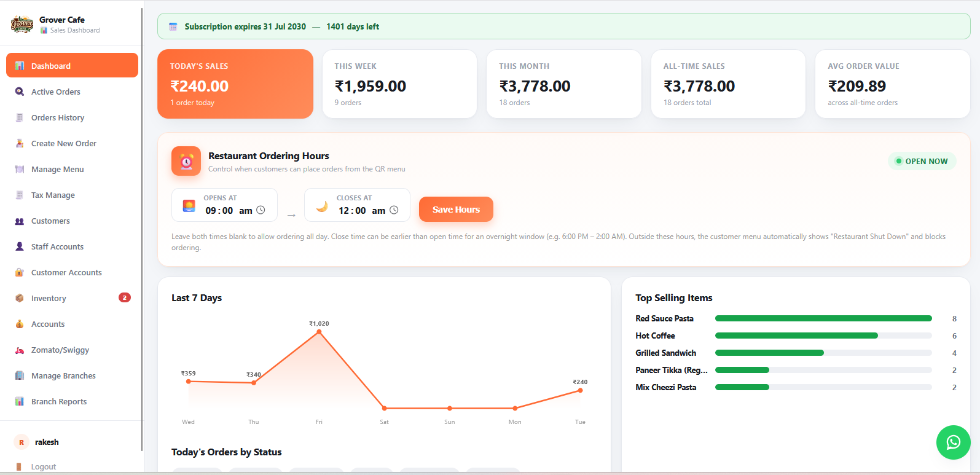The image size is (980, 475).
Task: Click the Avg Order Value card
Action: (x=893, y=84)
